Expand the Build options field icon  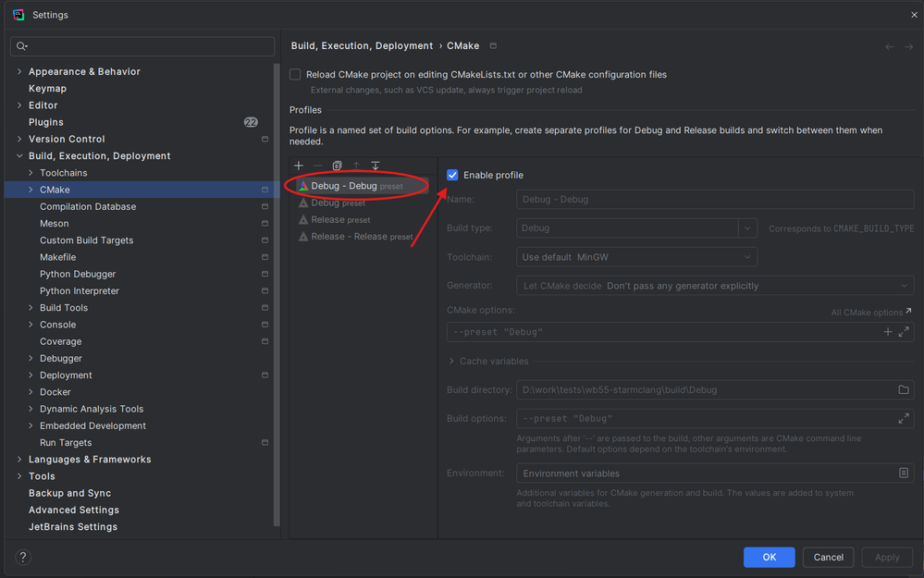click(904, 419)
